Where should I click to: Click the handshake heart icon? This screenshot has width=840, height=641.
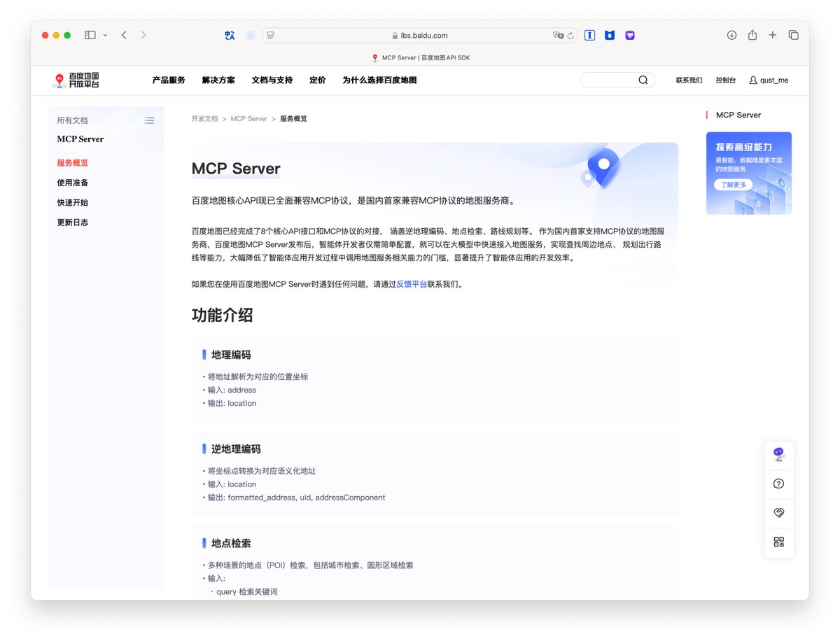pos(778,513)
